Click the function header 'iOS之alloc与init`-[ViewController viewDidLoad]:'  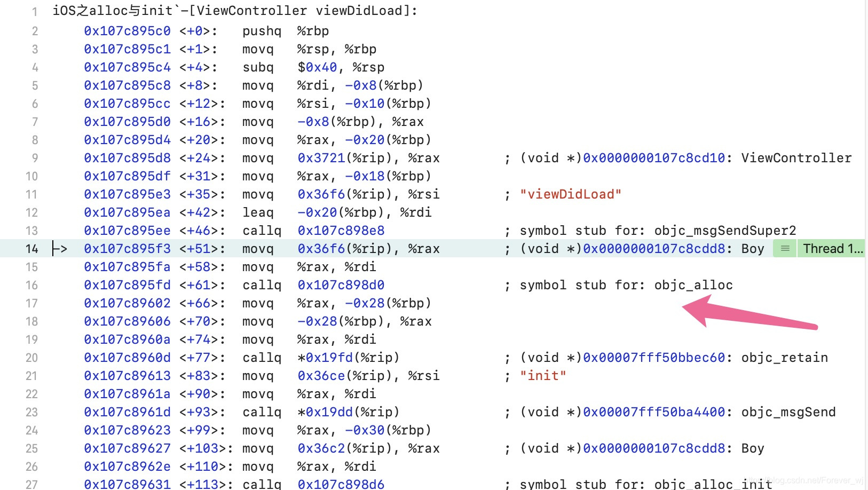coord(235,11)
